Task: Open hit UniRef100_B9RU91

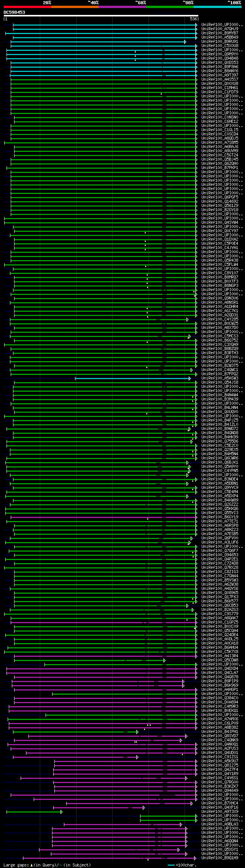Action: 220,42
